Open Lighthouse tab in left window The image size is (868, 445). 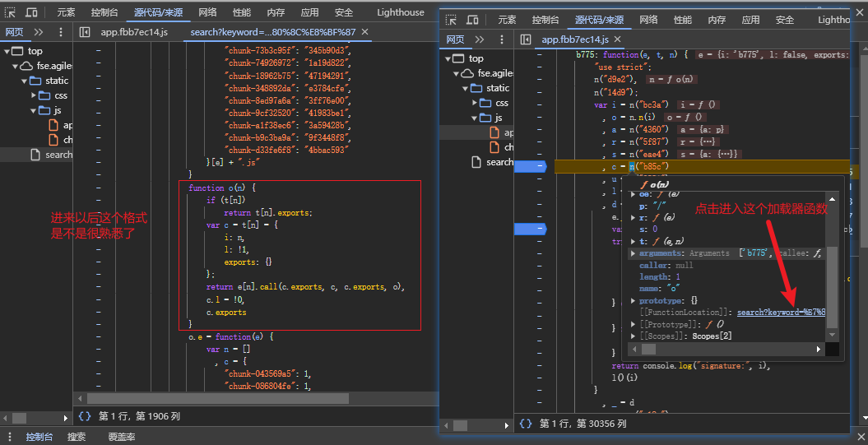(400, 12)
